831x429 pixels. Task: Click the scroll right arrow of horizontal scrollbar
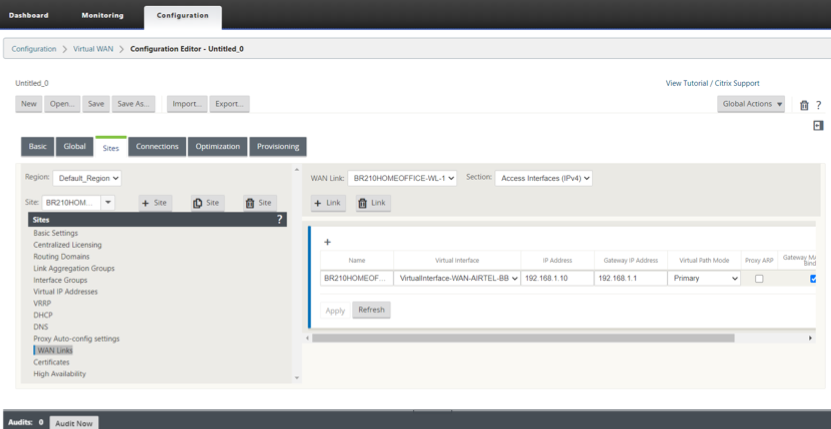click(810, 338)
